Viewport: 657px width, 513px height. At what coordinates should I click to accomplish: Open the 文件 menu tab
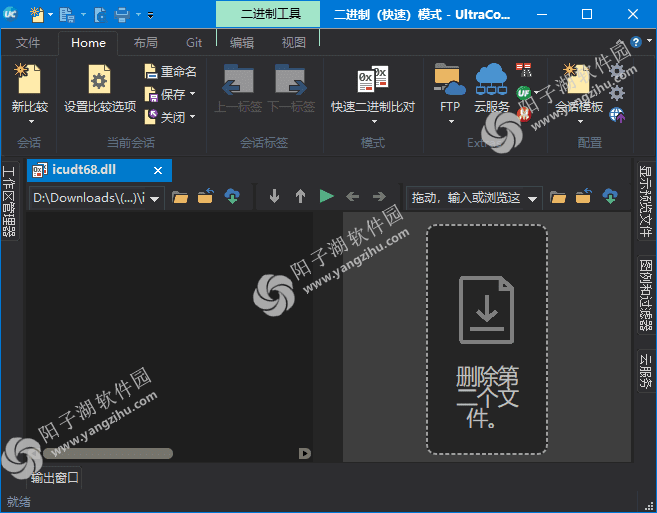tap(28, 43)
